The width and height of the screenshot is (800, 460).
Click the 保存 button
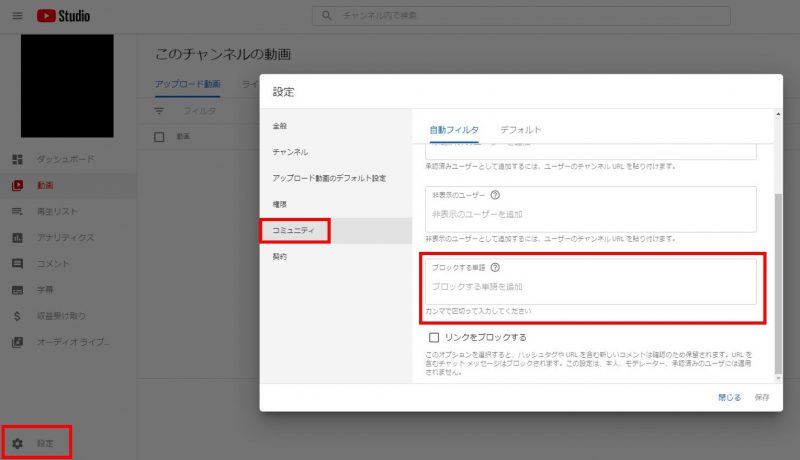(x=763, y=397)
